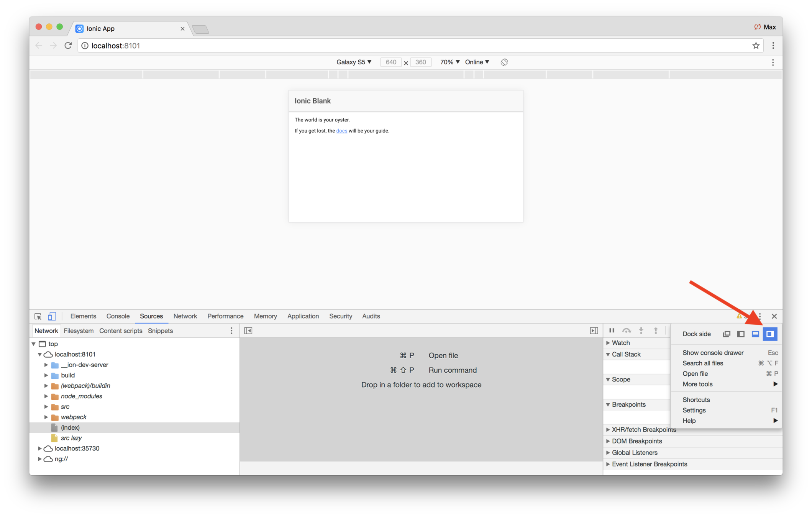Image resolution: width=812 pixels, height=517 pixels.
Task: Bookmark this page with the star icon
Action: pyautogui.click(x=756, y=46)
